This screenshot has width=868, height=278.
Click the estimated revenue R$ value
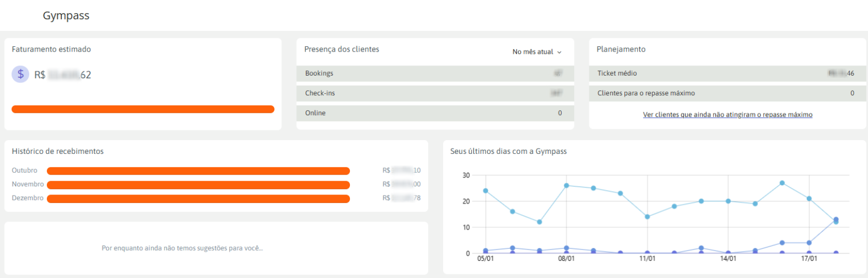coord(63,75)
